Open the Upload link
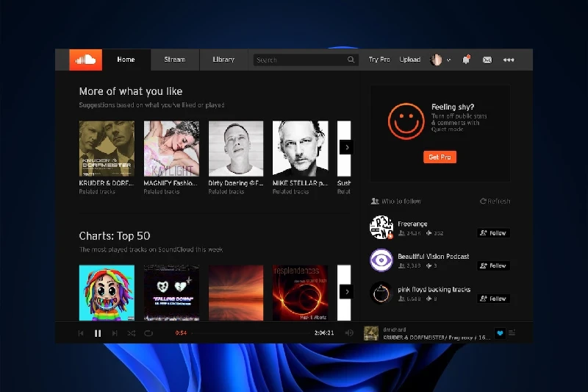The height and width of the screenshot is (392, 588). tap(410, 60)
